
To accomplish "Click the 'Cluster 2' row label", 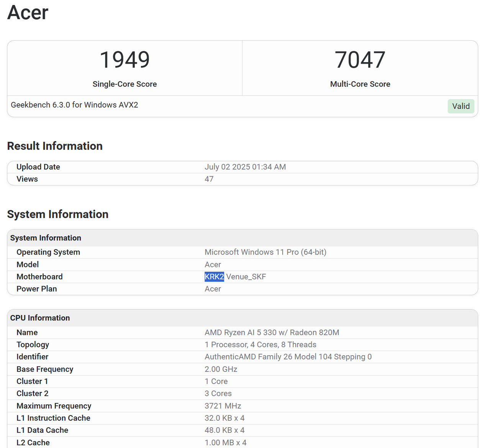I will click(33, 394).
